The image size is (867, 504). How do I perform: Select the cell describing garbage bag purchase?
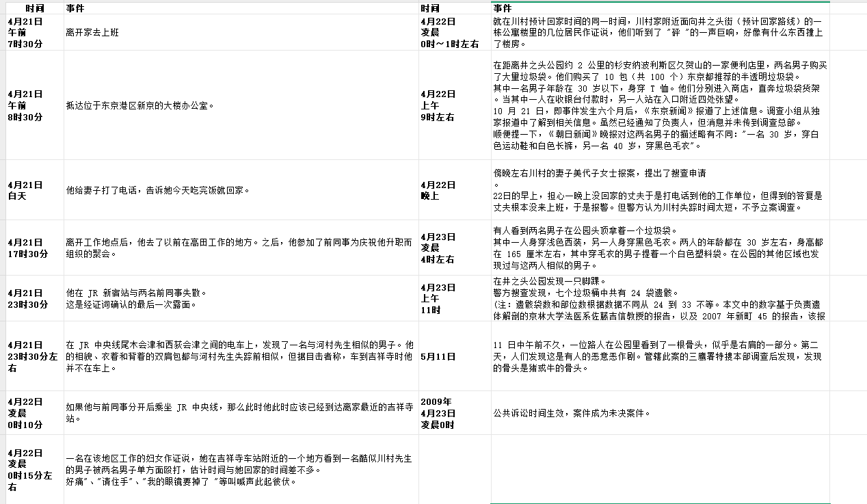pos(660,105)
